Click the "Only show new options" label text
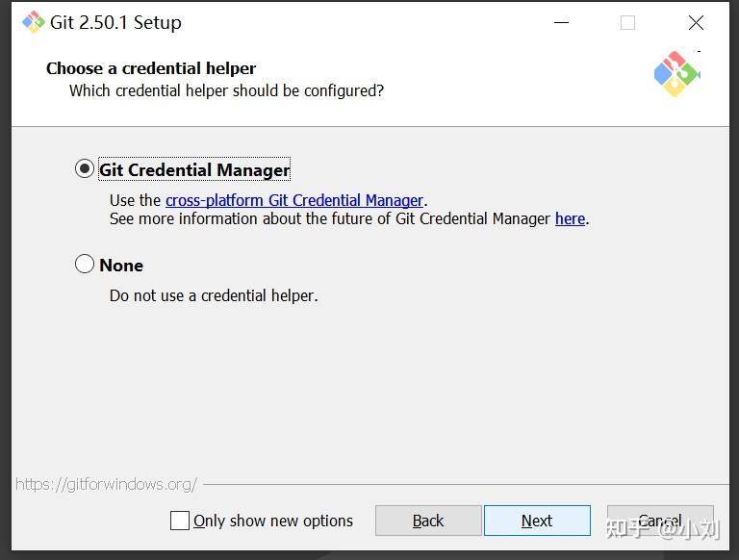 (x=273, y=521)
